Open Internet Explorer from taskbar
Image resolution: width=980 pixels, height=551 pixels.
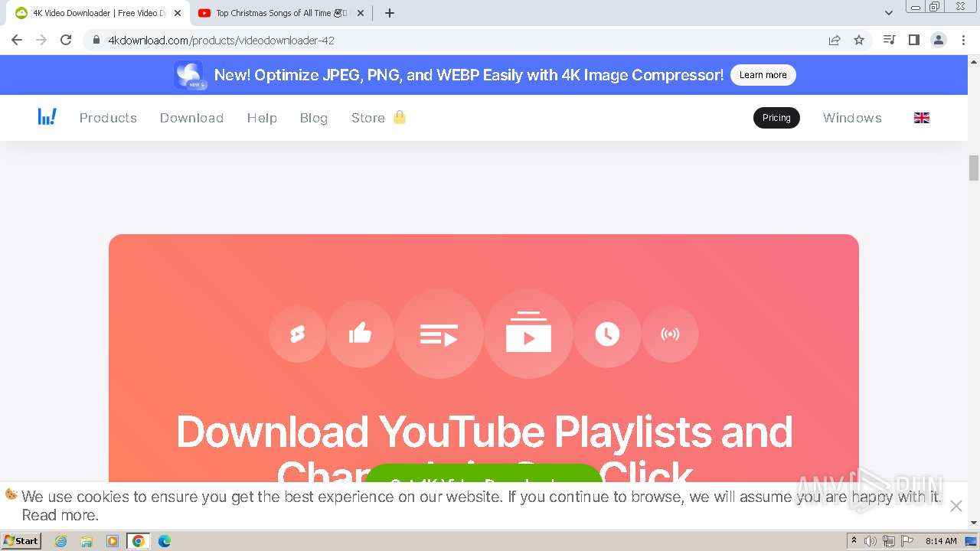60,541
